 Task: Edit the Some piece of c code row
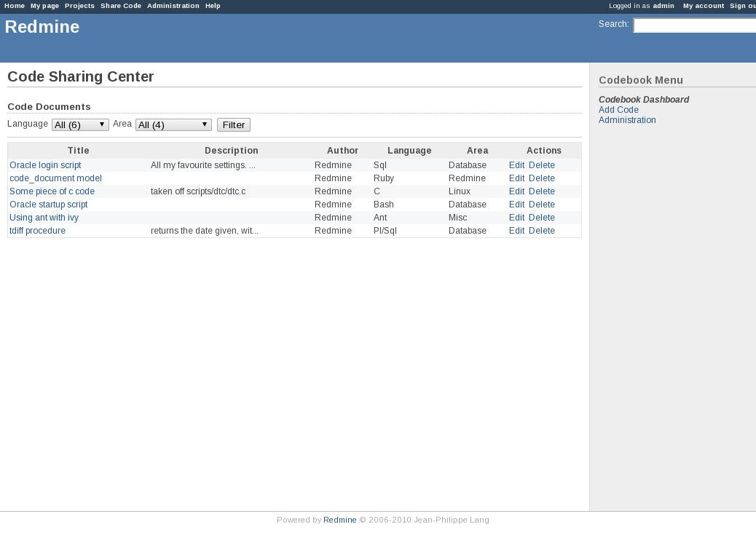[516, 191]
